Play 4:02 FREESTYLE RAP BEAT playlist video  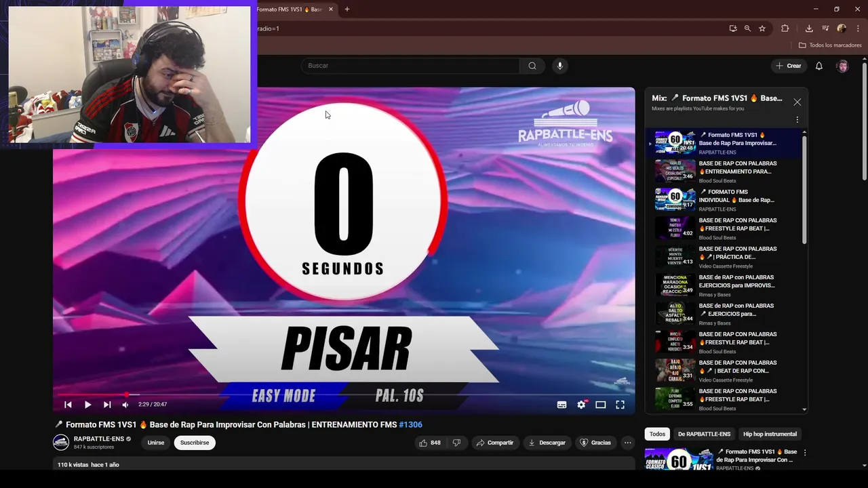(724, 228)
